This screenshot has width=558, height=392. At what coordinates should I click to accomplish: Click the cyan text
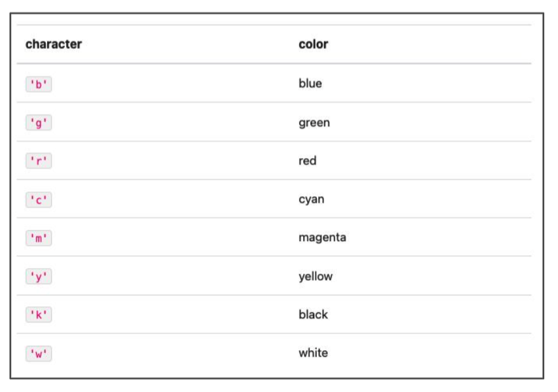pos(312,199)
